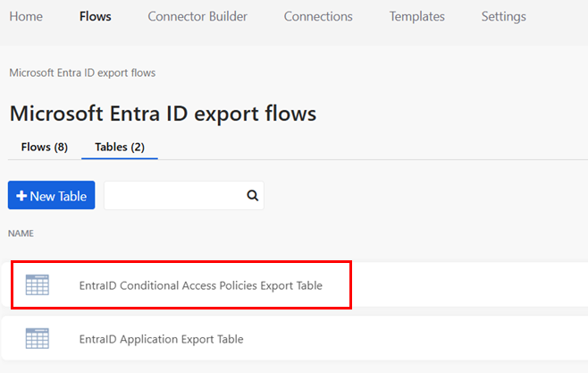Open Connector Builder in the top navigation
588x373 pixels.
click(x=197, y=16)
